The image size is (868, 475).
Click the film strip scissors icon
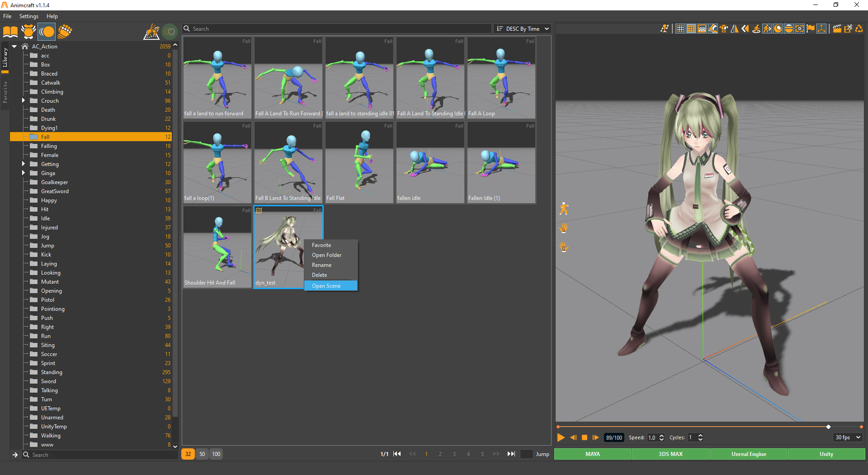pyautogui.click(x=848, y=28)
